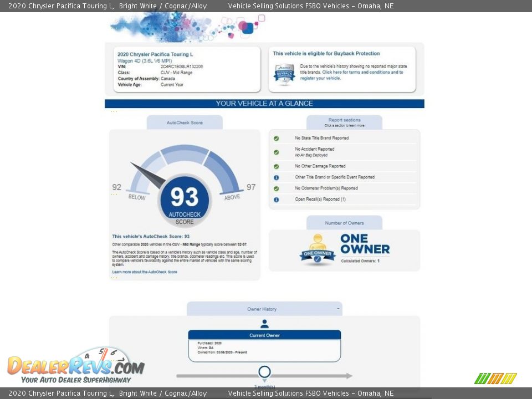The image size is (532, 399).
Task: Click the VIN number 2C4RC1BG8LR132206
Action: click(x=182, y=66)
